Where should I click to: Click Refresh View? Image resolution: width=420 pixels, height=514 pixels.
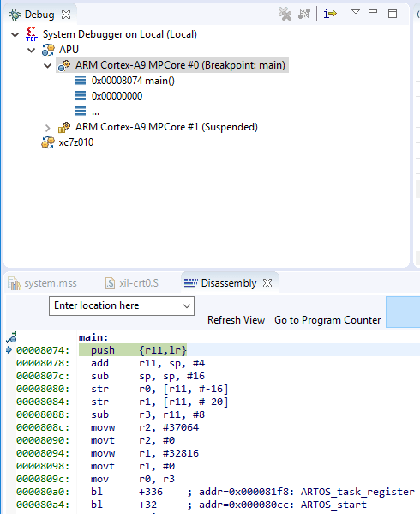[236, 320]
